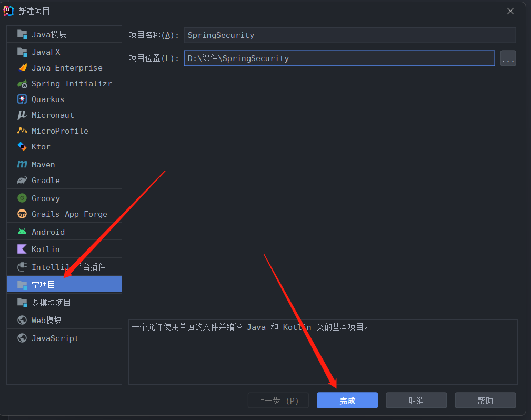This screenshot has height=420, width=531.
Task: Select Android label
Action: tap(48, 232)
